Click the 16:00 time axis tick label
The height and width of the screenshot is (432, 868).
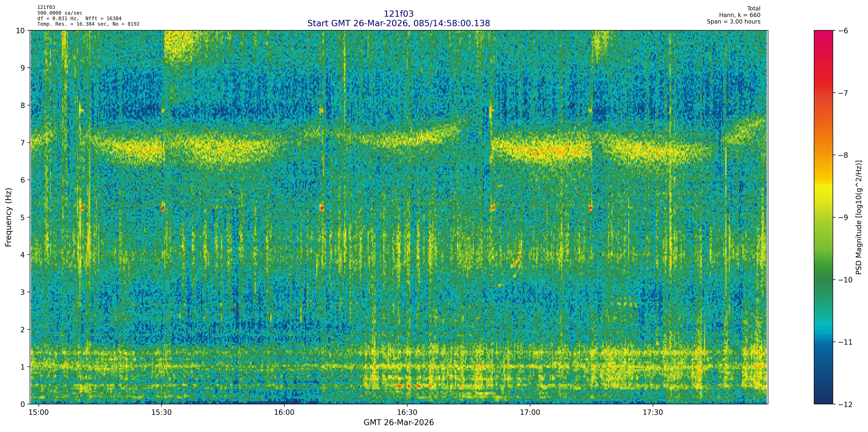284,413
